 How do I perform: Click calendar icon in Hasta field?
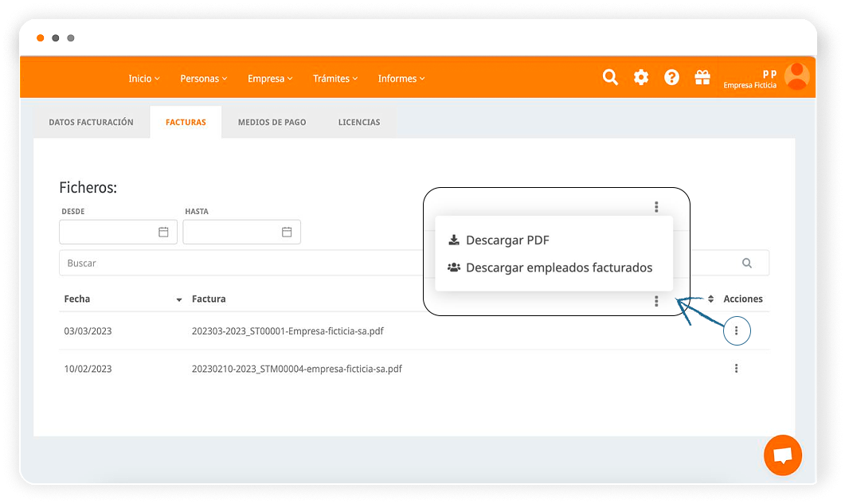point(287,232)
